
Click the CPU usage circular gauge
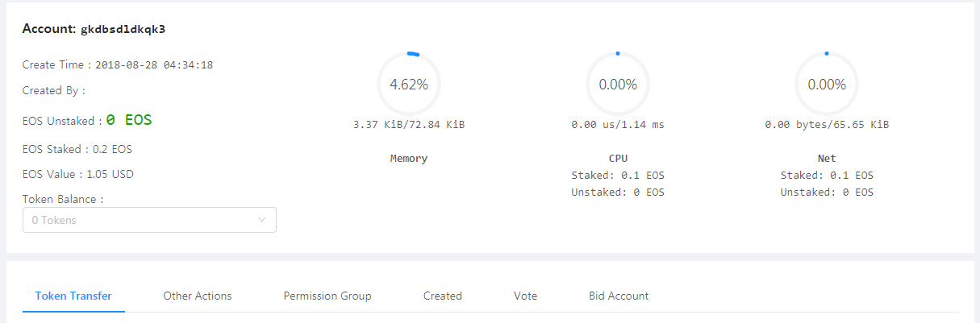click(618, 84)
